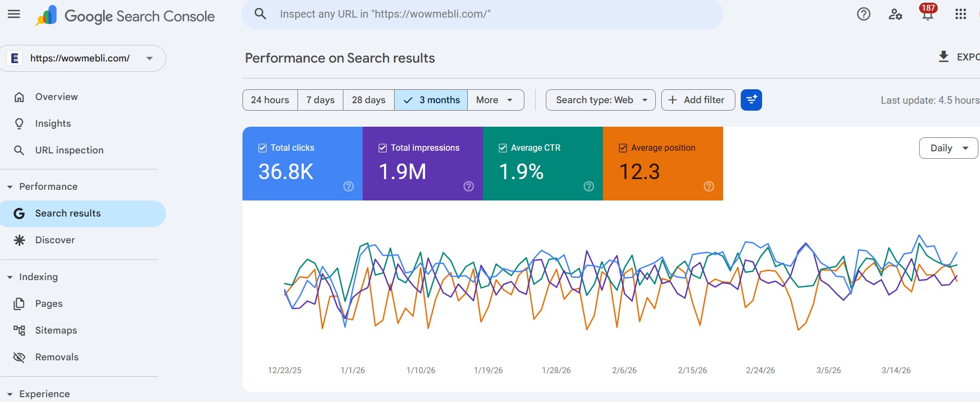The width and height of the screenshot is (980, 402).
Task: Select the 28 days range tab
Action: click(x=369, y=100)
